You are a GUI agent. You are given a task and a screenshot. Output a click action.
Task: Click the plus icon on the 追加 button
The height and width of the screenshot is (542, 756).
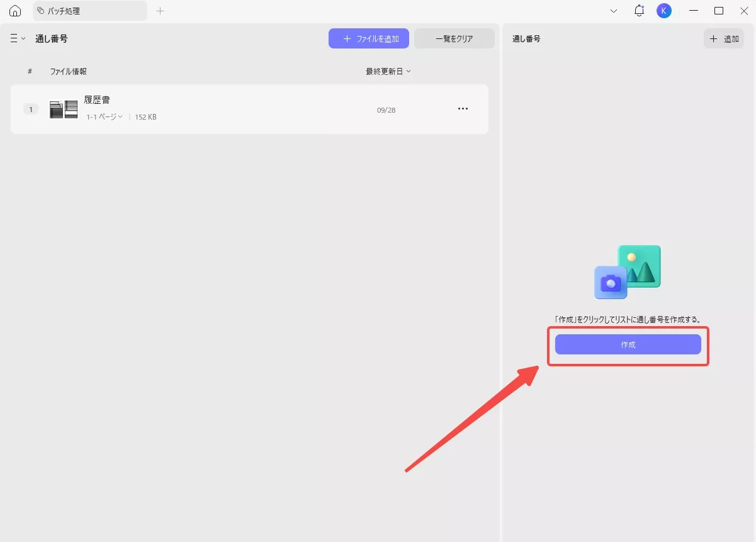coord(714,38)
